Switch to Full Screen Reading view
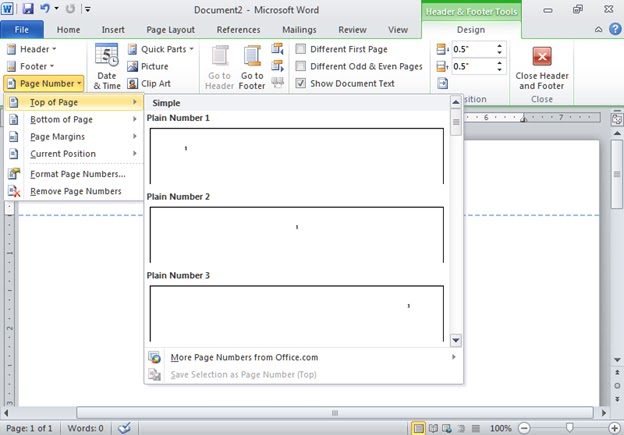This screenshot has width=624, height=435. click(433, 428)
